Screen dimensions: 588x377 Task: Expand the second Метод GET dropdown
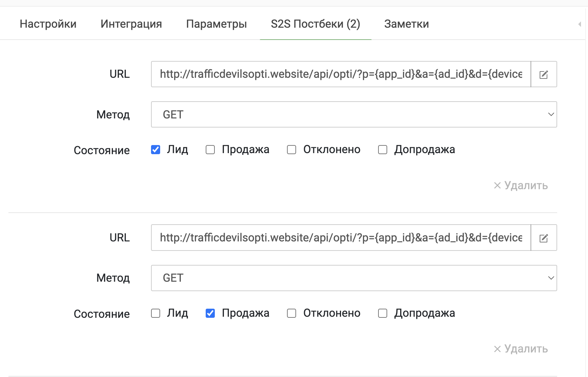click(354, 278)
